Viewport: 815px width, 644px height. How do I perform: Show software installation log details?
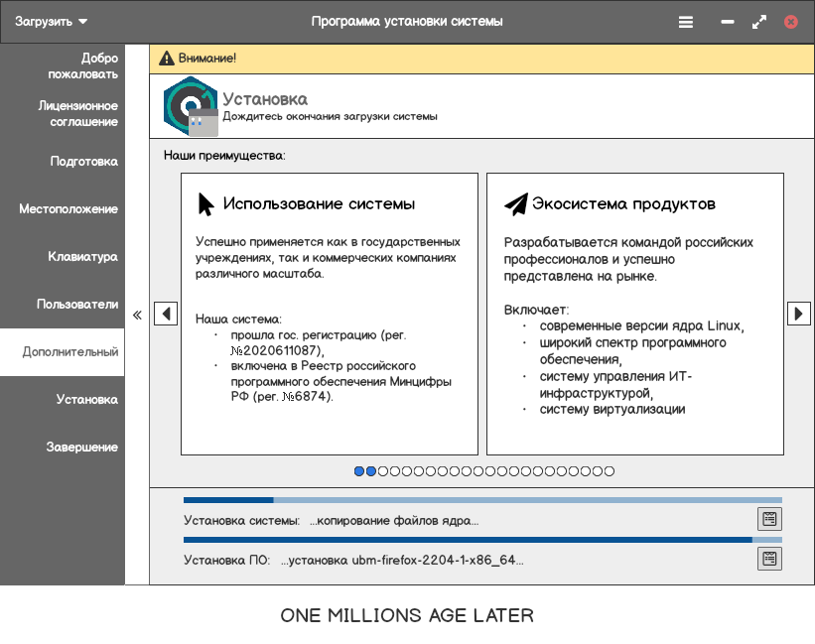tap(769, 559)
